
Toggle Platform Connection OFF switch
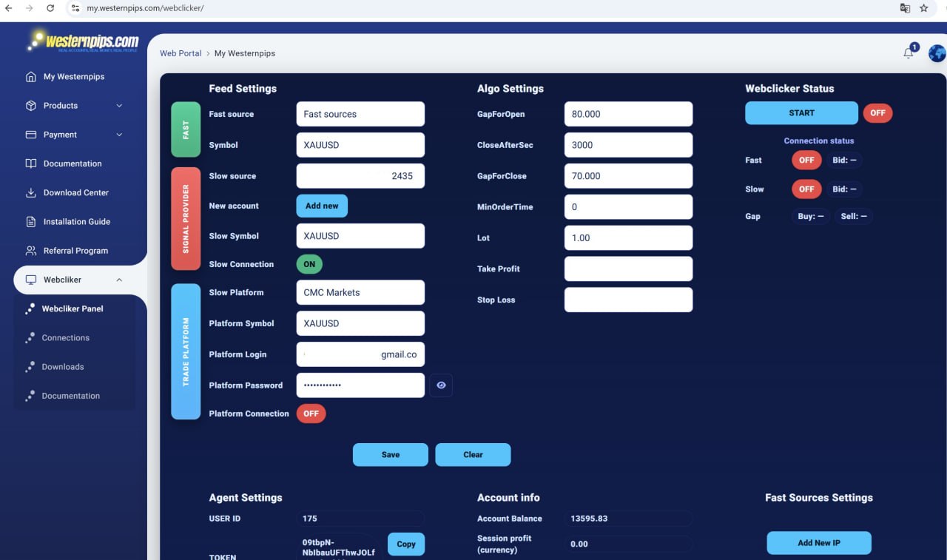click(311, 414)
